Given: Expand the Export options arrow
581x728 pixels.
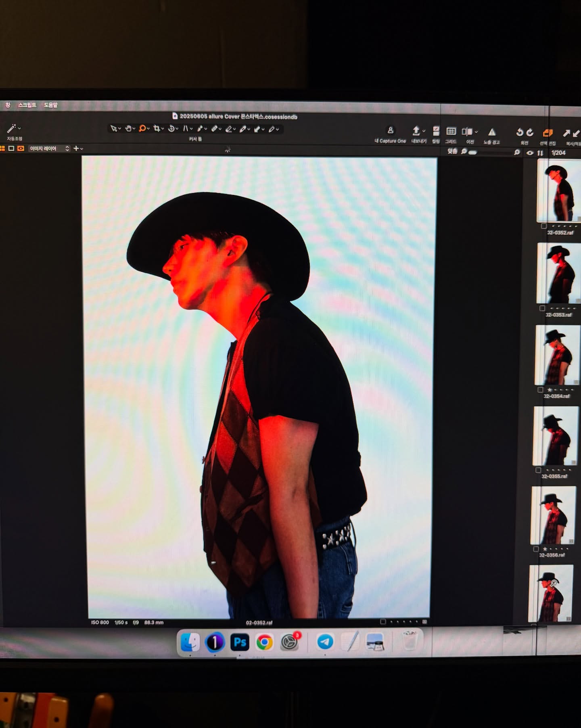Looking at the screenshot, I should (424, 132).
